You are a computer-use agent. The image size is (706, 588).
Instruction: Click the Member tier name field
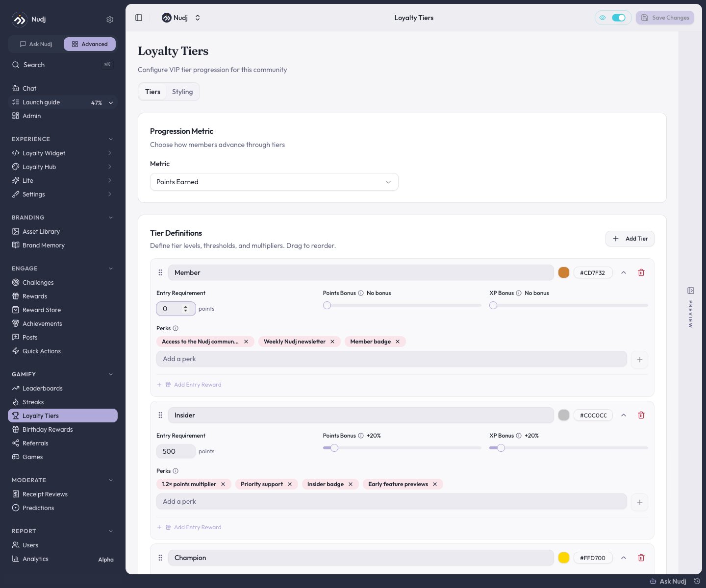[361, 272]
